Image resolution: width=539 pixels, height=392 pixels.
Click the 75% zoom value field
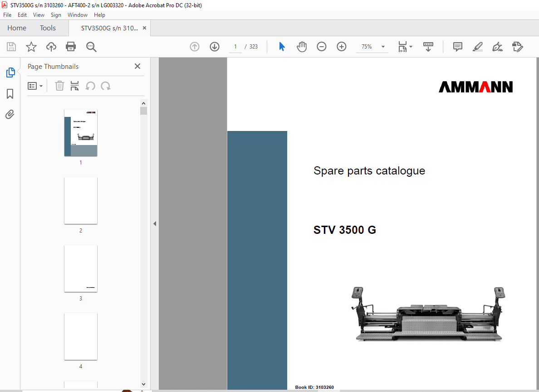pos(367,47)
